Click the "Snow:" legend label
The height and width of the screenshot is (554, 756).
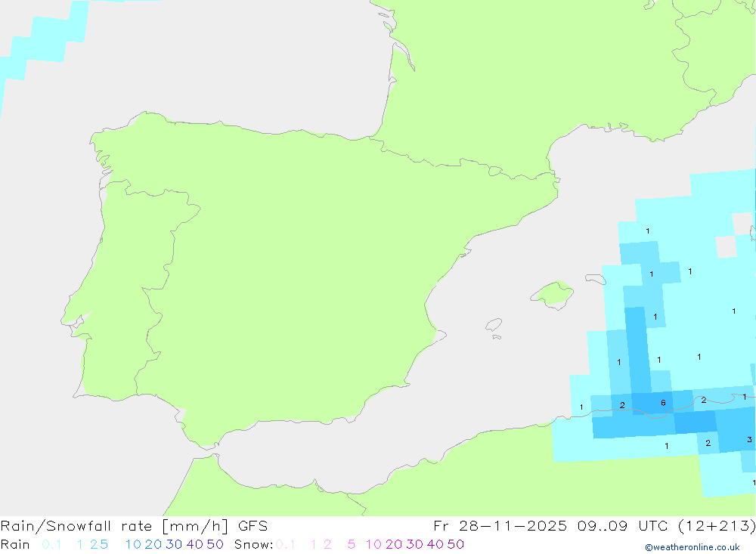coord(253,544)
